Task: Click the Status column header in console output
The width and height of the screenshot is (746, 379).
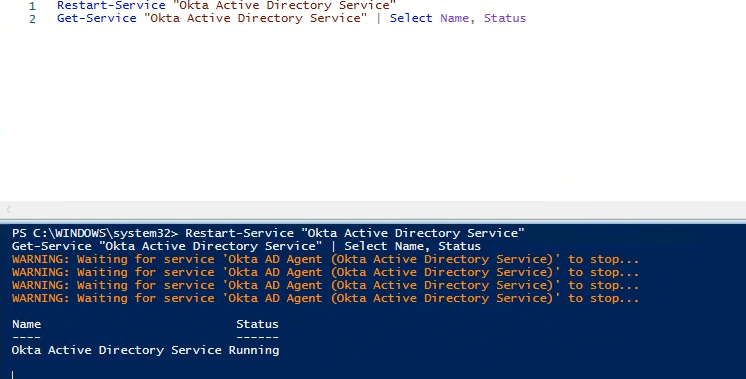Action: pos(257,324)
